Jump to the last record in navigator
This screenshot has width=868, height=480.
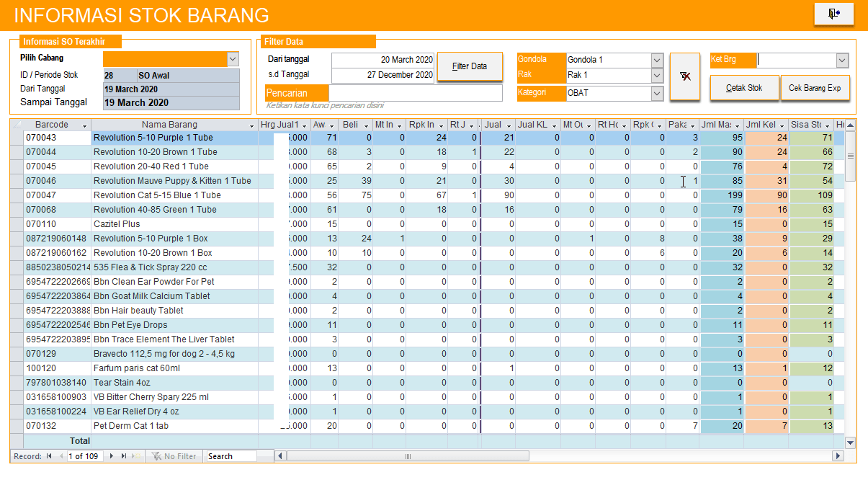click(124, 456)
